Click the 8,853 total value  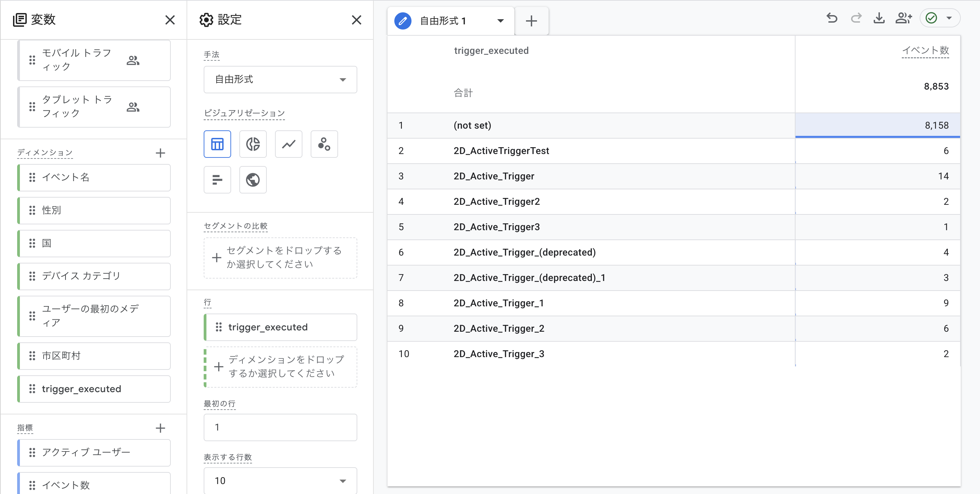tap(936, 86)
